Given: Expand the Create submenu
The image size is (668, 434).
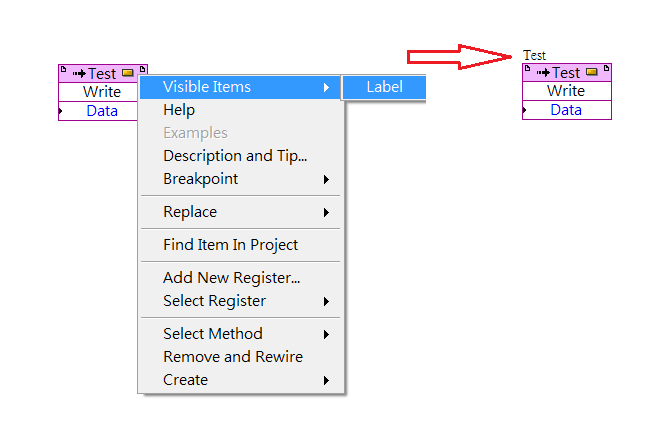Looking at the screenshot, I should click(240, 380).
